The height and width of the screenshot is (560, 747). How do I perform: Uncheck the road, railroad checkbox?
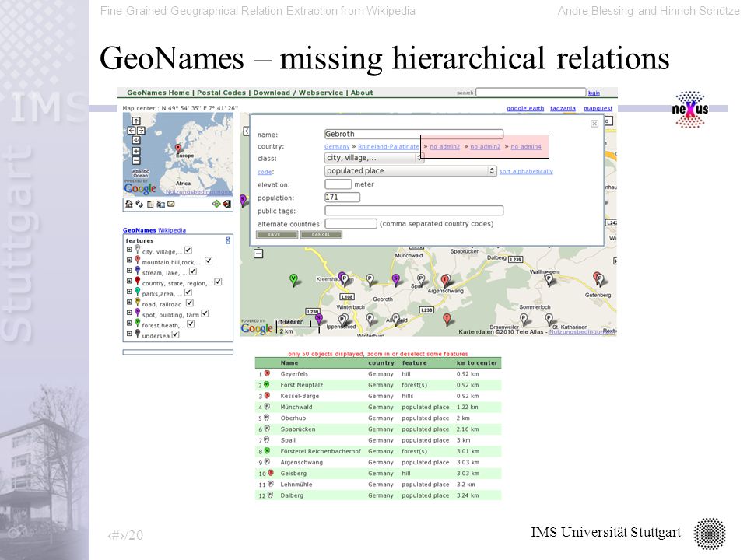(190, 303)
